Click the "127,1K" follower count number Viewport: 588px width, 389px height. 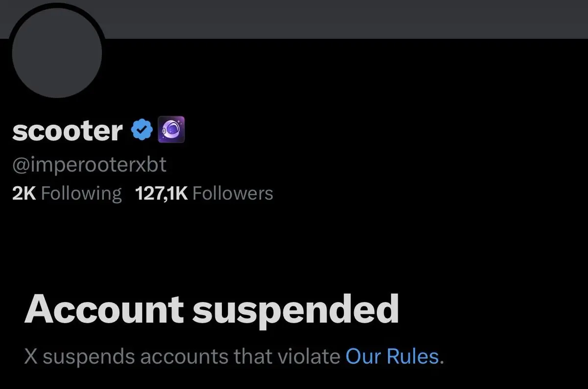coord(161,193)
